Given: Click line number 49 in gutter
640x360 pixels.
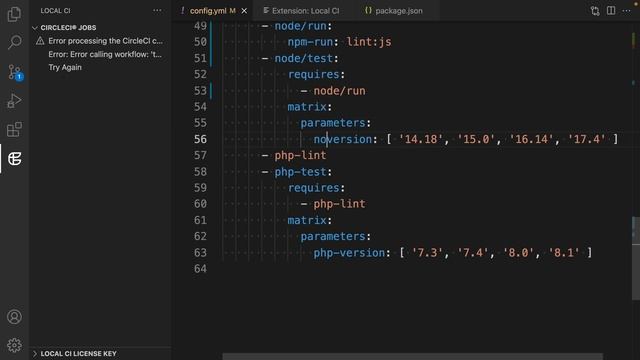Looking at the screenshot, I should tap(200, 26).
